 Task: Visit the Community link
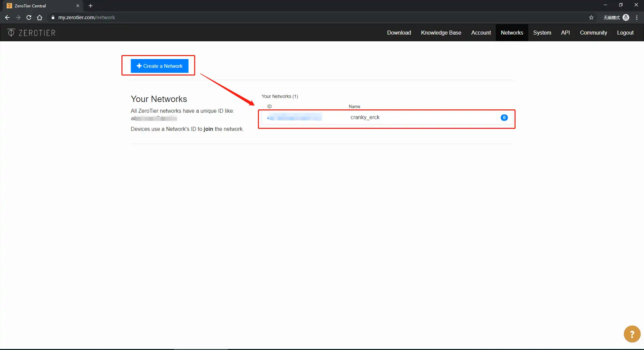coord(593,33)
